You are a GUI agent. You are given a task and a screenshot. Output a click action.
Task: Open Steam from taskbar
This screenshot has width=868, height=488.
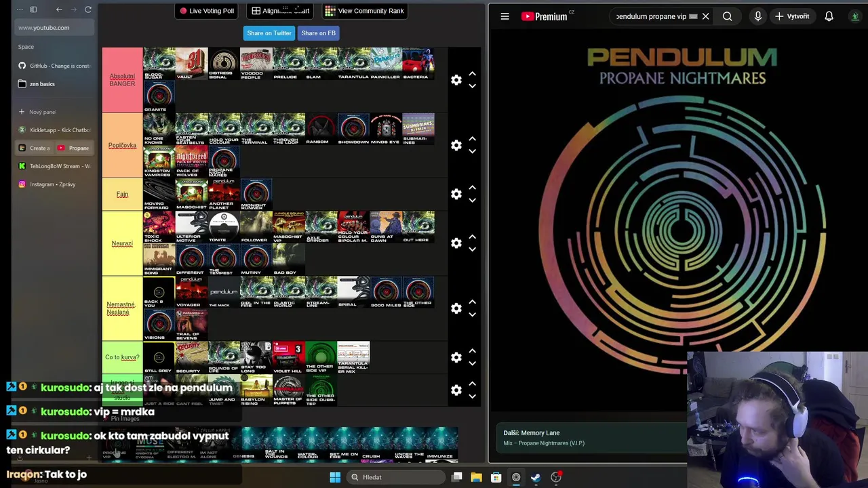click(536, 477)
